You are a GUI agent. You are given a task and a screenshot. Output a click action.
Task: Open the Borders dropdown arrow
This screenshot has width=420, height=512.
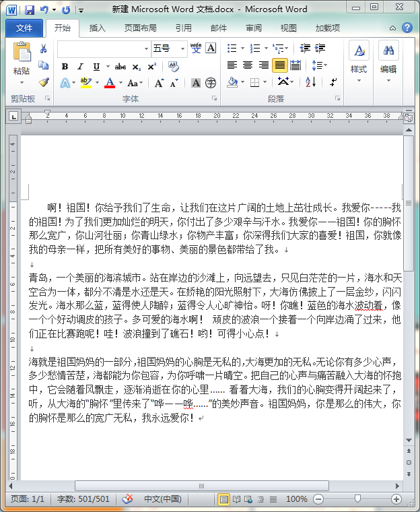[265, 82]
